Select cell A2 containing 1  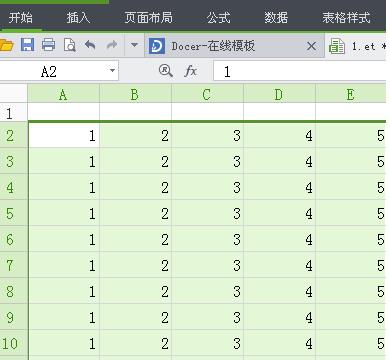pyautogui.click(x=64, y=135)
